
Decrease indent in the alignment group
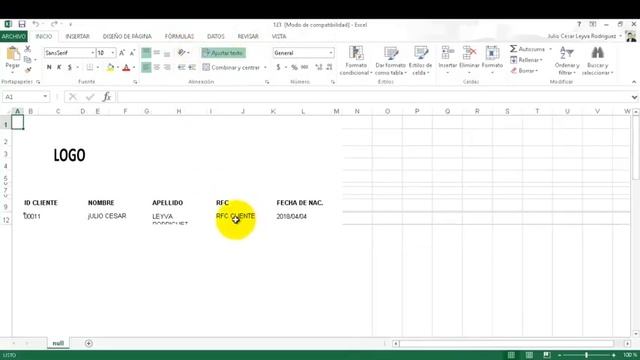pos(181,67)
